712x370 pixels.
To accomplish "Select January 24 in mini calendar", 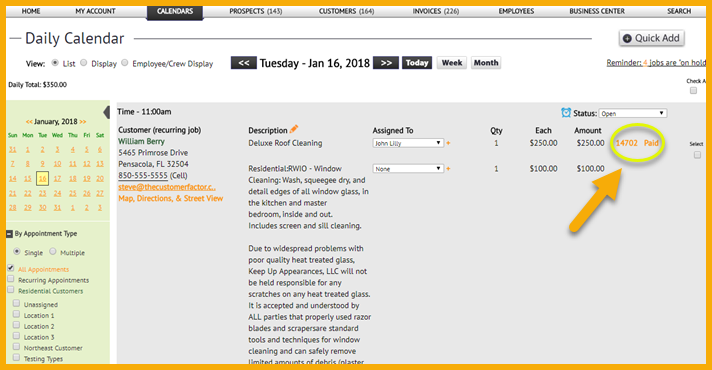I will click(57, 193).
